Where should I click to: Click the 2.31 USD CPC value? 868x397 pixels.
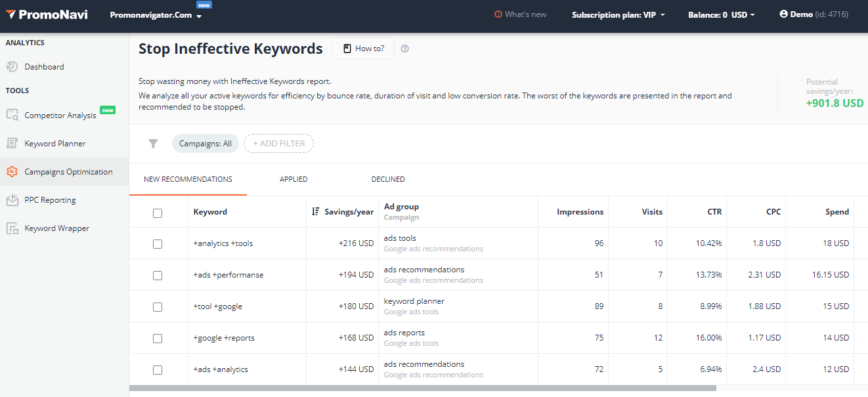point(764,275)
